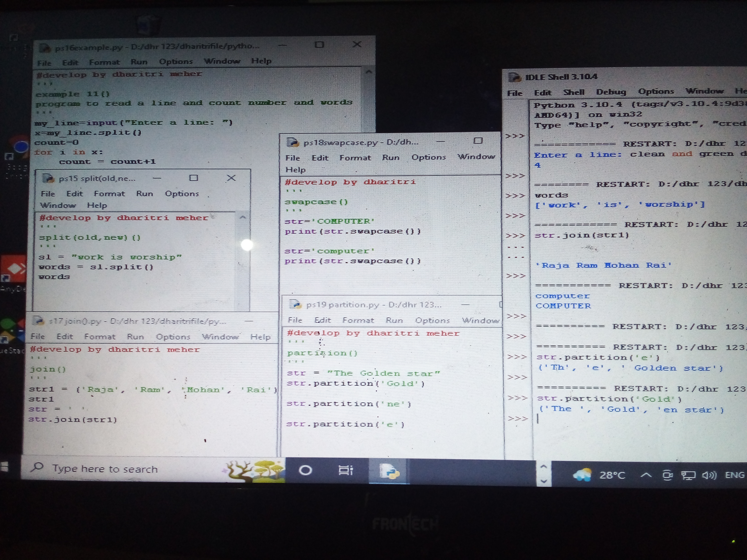Click the network tray icon
The image size is (747, 560).
[x=688, y=475]
